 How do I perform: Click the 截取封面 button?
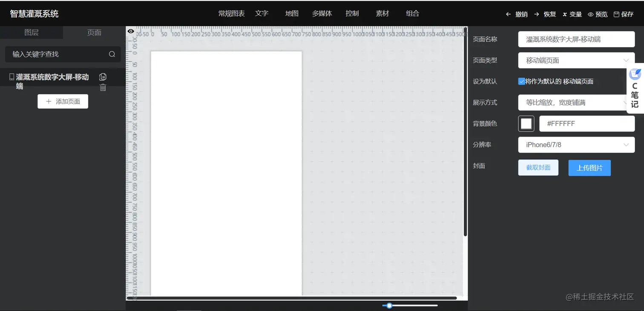(538, 168)
